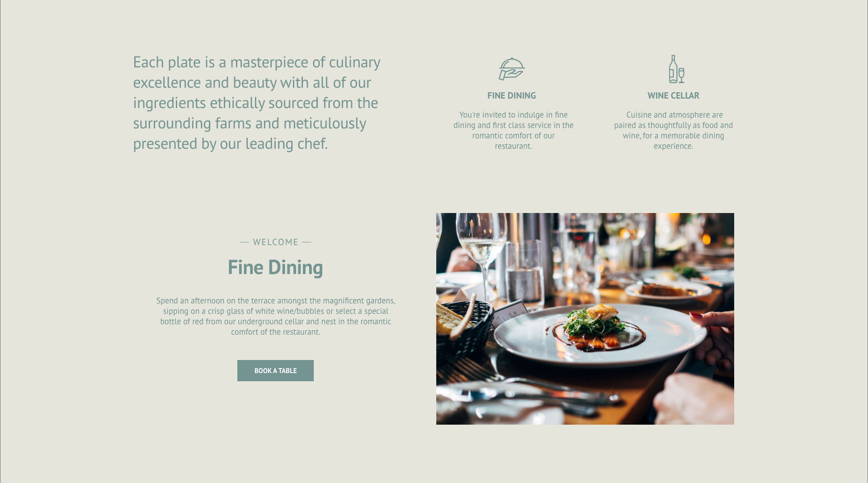
Task: Click the large Fine Dining title
Action: point(275,267)
